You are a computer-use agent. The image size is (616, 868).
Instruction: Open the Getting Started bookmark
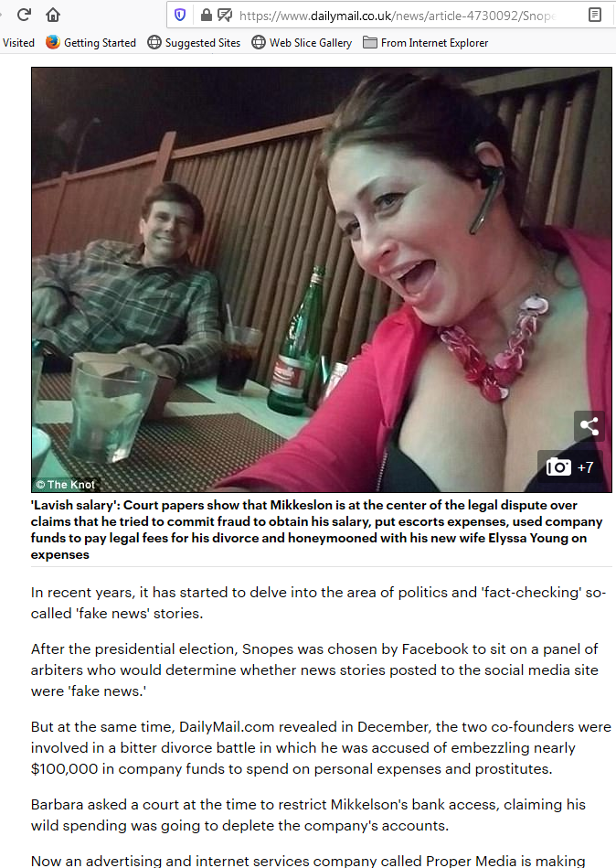click(90, 43)
